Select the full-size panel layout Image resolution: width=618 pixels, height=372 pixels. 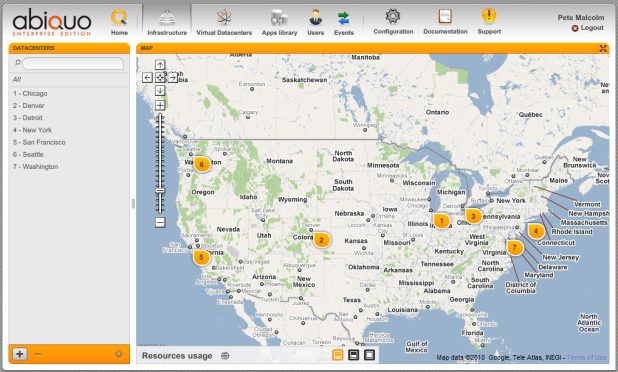point(369,355)
